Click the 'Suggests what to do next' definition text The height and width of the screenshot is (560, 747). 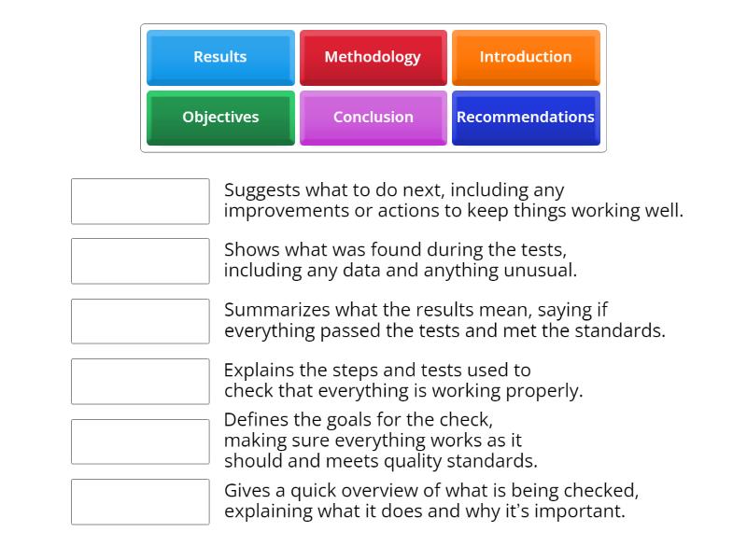[453, 201]
